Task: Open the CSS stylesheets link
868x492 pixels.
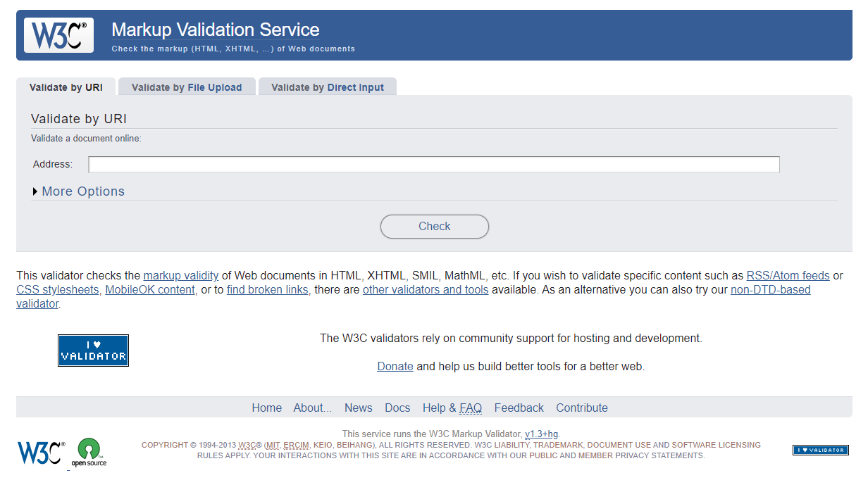Action: pos(59,290)
